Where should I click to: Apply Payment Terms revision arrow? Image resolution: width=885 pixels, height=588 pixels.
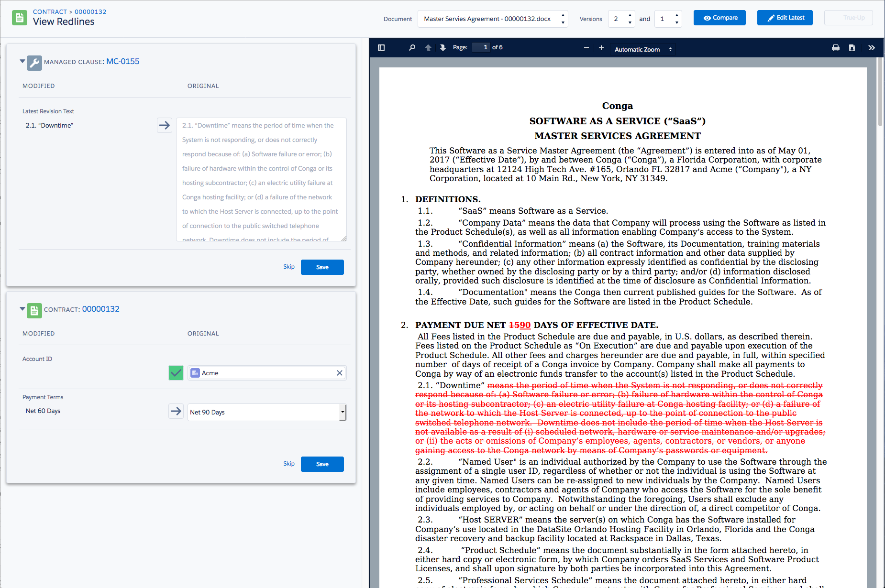[x=176, y=411]
